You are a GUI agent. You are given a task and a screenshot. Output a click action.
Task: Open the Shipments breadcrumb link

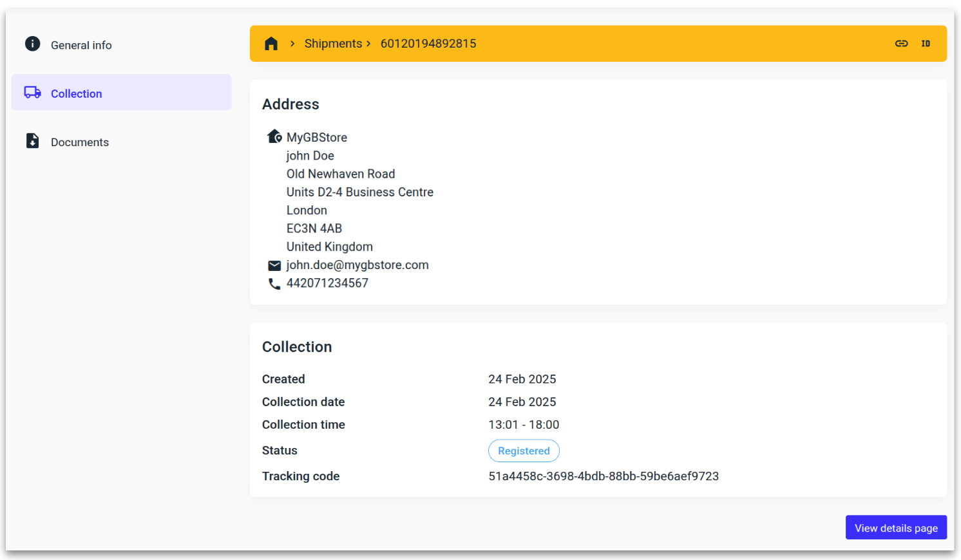tap(333, 43)
